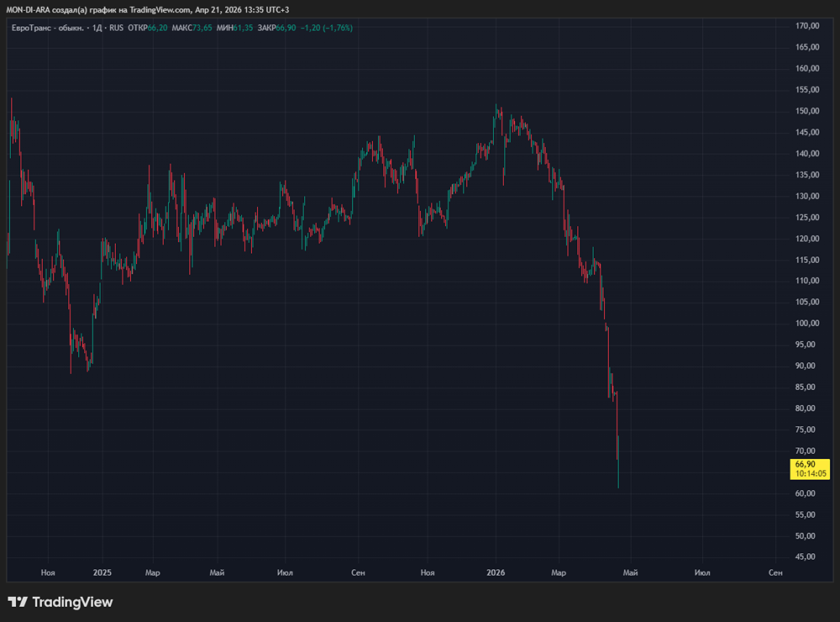This screenshot has height=622, width=840.
Task: Click the 90,00 price axis label
Action: [x=806, y=366]
